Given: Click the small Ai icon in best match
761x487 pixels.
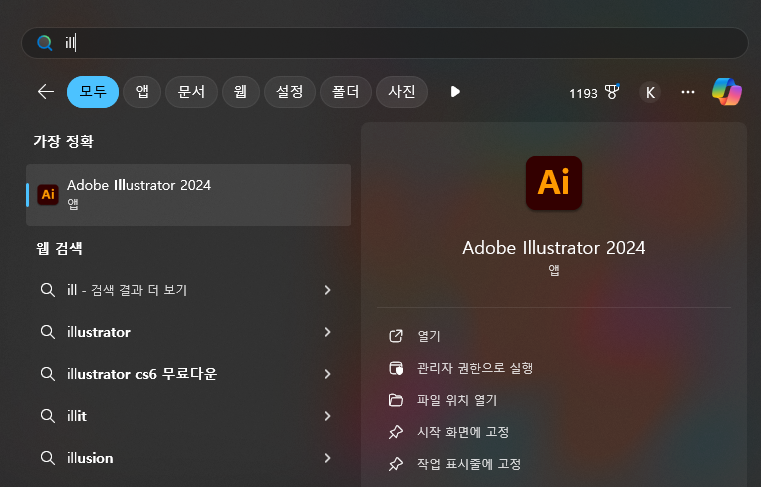Looking at the screenshot, I should coord(48,195).
